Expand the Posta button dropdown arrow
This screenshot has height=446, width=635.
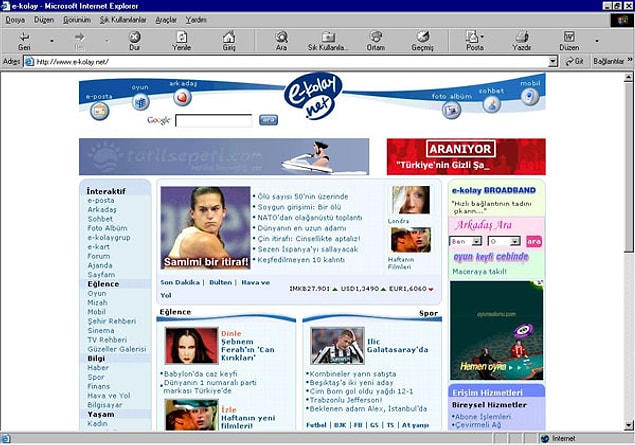(x=482, y=37)
